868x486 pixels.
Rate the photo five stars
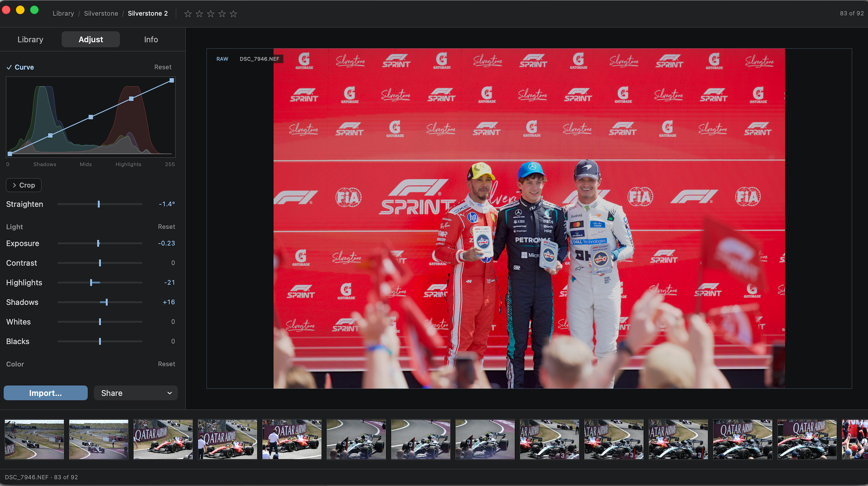pyautogui.click(x=233, y=14)
